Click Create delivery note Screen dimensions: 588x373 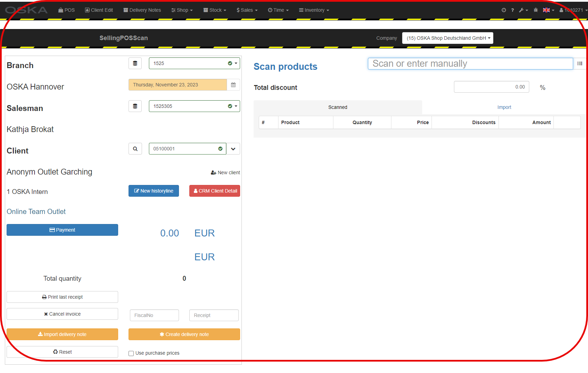pyautogui.click(x=184, y=334)
